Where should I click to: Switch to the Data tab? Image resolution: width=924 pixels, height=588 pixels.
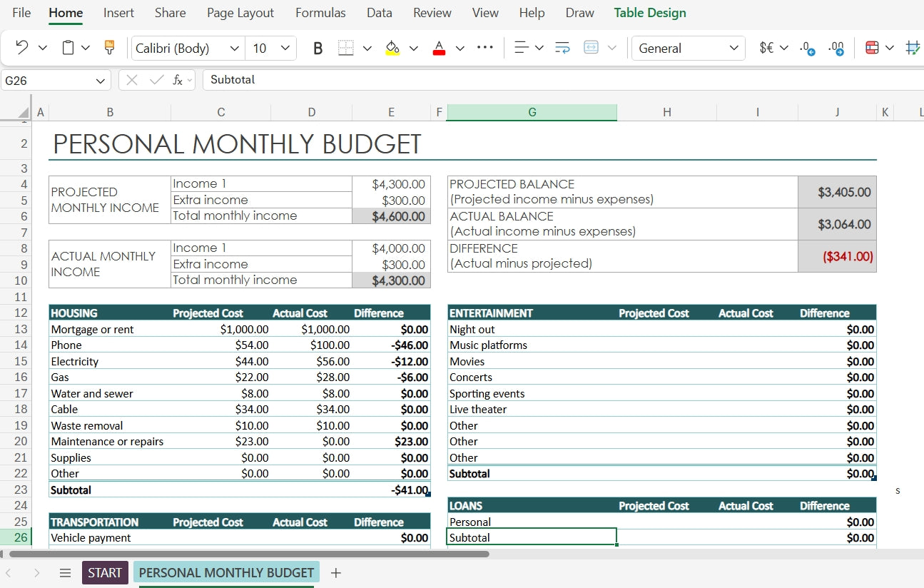380,13
